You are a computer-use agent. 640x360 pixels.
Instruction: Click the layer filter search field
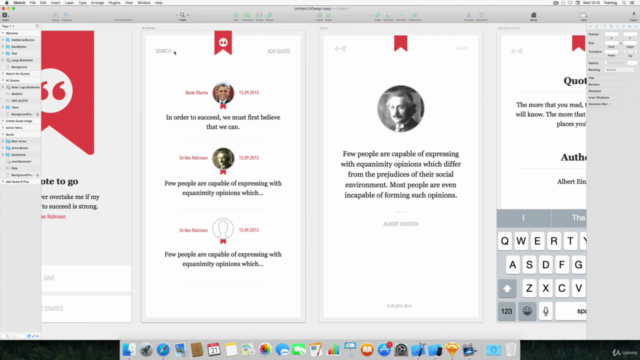[x=14, y=336]
